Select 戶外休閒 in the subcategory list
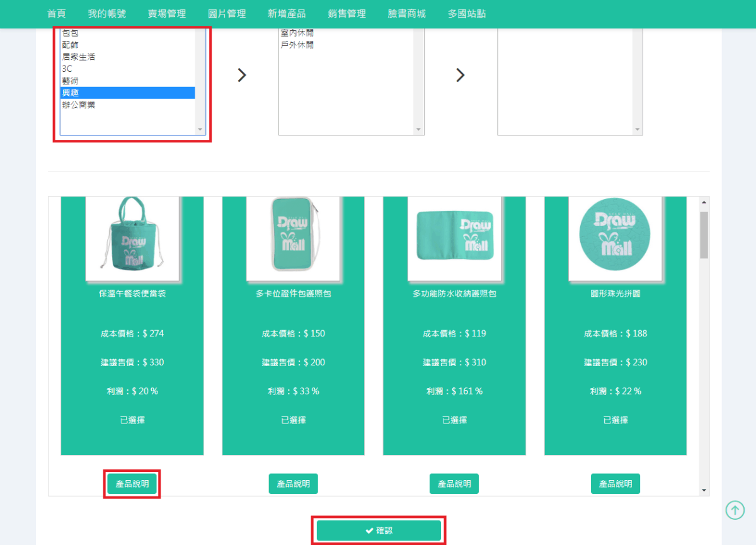756x545 pixels. pyautogui.click(x=297, y=45)
